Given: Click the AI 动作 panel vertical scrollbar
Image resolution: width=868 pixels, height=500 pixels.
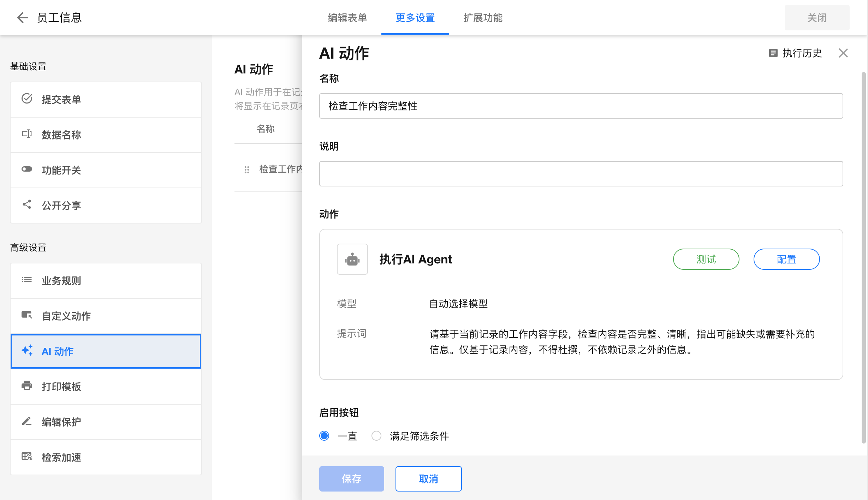Looking at the screenshot, I should (x=863, y=258).
